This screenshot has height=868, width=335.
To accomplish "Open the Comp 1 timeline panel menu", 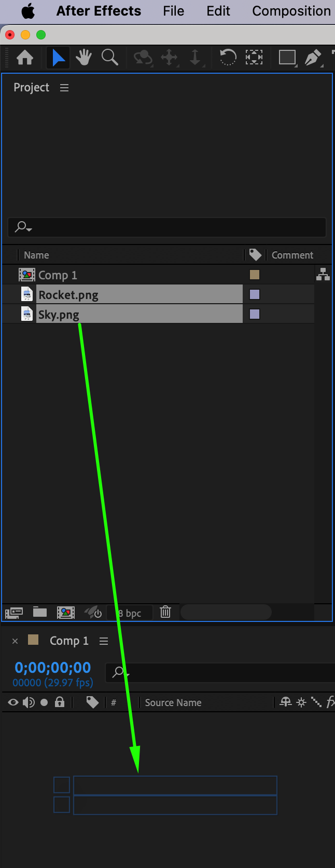I will 104,641.
